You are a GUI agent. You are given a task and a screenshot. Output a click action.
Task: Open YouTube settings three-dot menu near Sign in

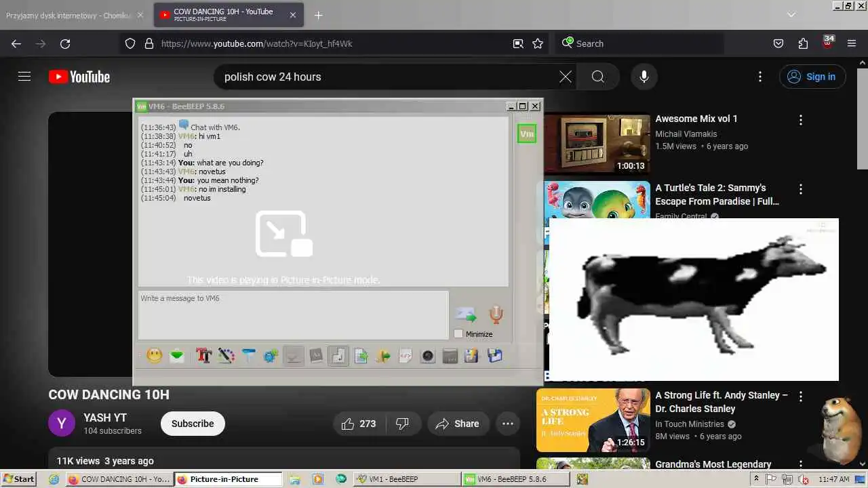(760, 77)
